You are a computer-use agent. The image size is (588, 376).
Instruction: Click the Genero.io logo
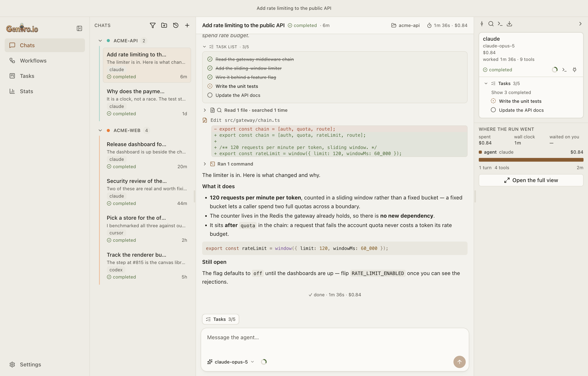(x=22, y=28)
